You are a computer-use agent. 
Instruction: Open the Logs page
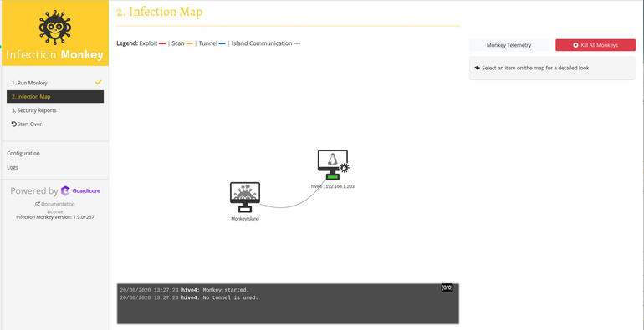[x=13, y=167]
